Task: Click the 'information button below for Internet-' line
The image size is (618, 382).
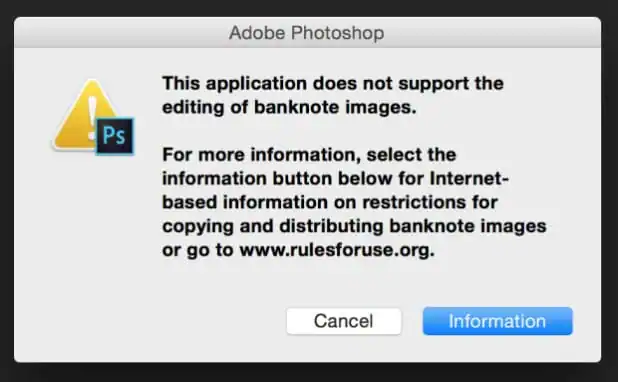Action: tap(336, 179)
